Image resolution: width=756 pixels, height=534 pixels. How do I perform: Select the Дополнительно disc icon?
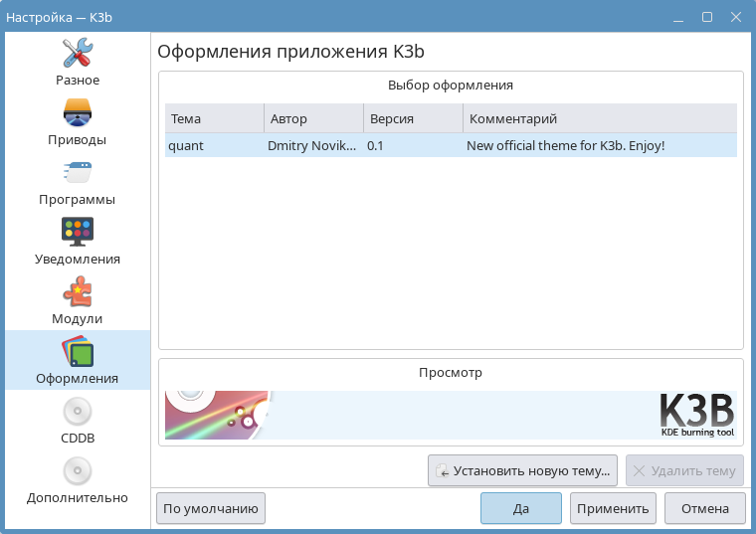(x=78, y=470)
